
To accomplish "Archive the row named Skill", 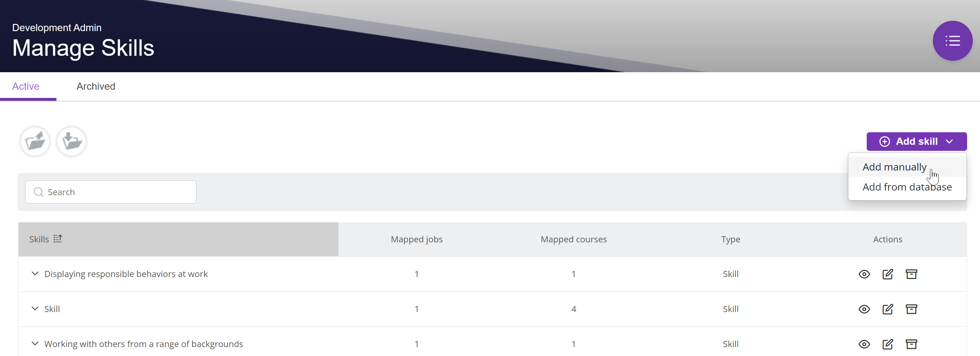I will pyautogui.click(x=911, y=309).
